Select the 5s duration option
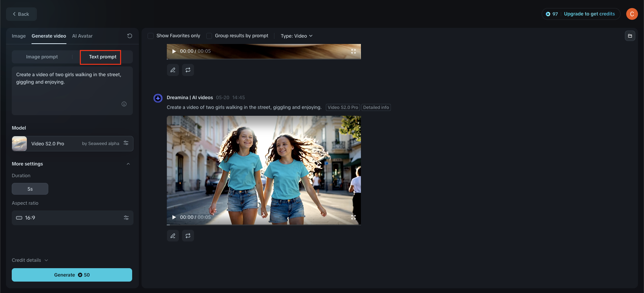 point(30,189)
